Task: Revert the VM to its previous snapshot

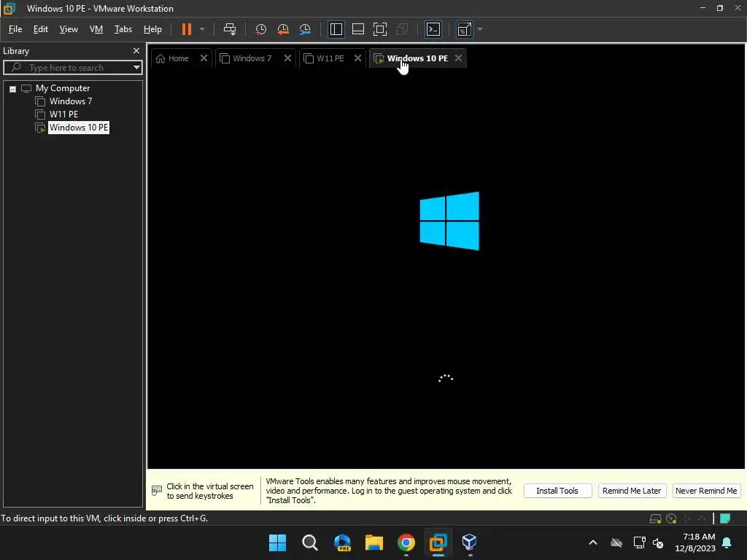Action: pyautogui.click(x=283, y=29)
